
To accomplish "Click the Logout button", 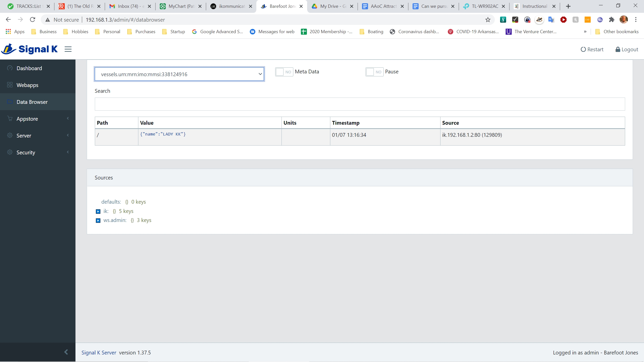I will coord(626,49).
